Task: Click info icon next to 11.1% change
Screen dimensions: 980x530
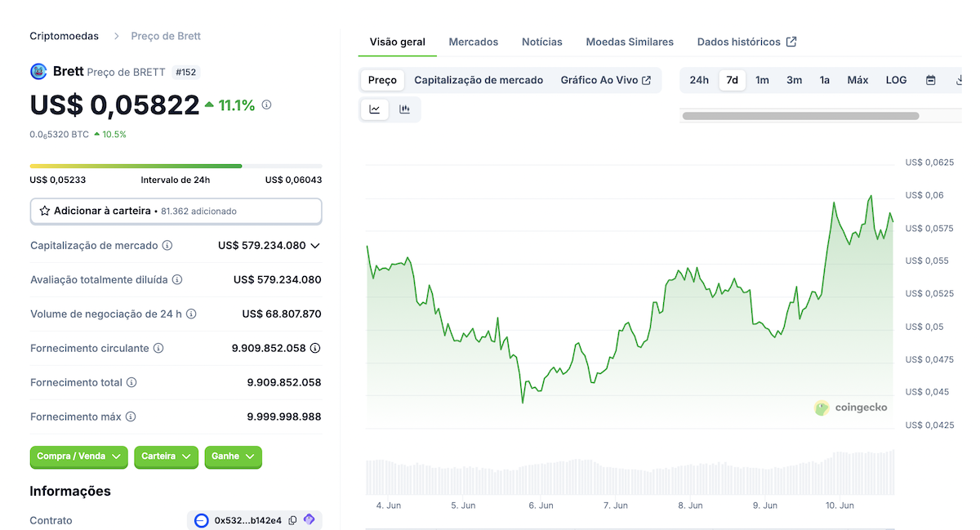Action: pyautogui.click(x=266, y=105)
